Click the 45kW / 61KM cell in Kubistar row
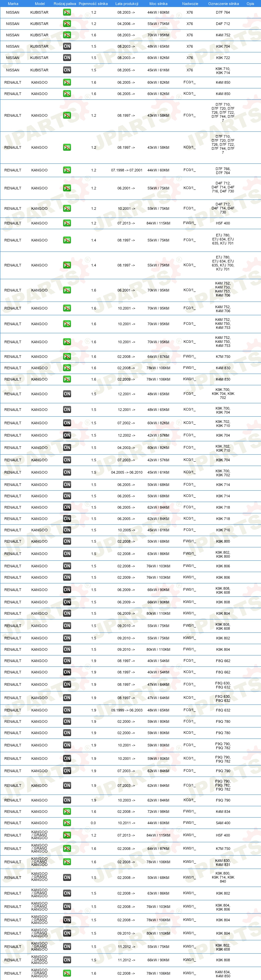 point(158,70)
